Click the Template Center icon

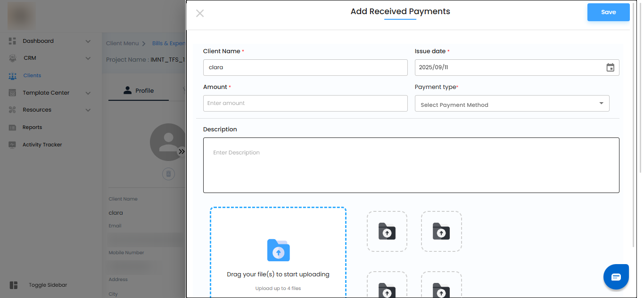point(13,93)
